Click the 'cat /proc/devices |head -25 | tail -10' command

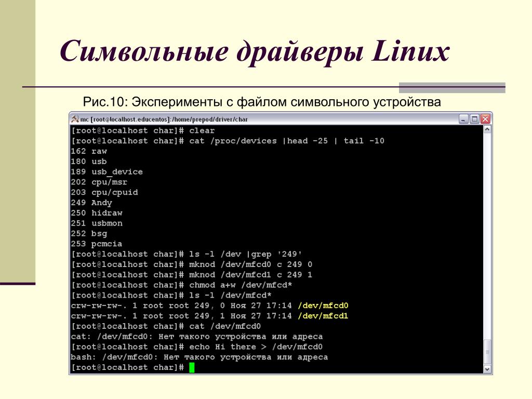[x=287, y=141]
